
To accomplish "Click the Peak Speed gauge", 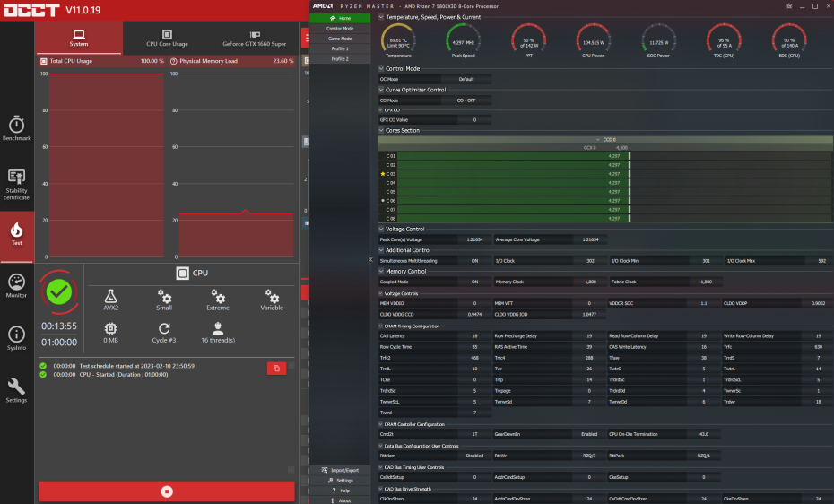I will pos(464,41).
